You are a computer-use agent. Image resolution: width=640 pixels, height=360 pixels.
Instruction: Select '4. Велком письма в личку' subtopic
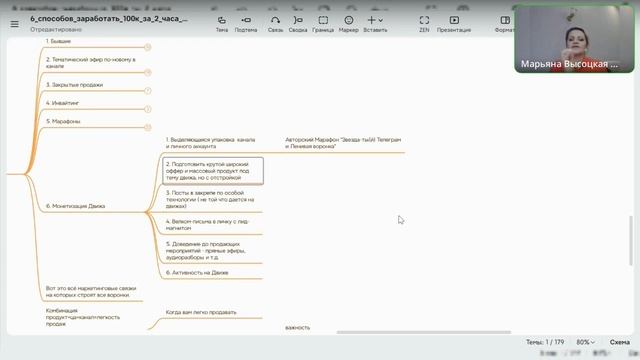point(207,225)
